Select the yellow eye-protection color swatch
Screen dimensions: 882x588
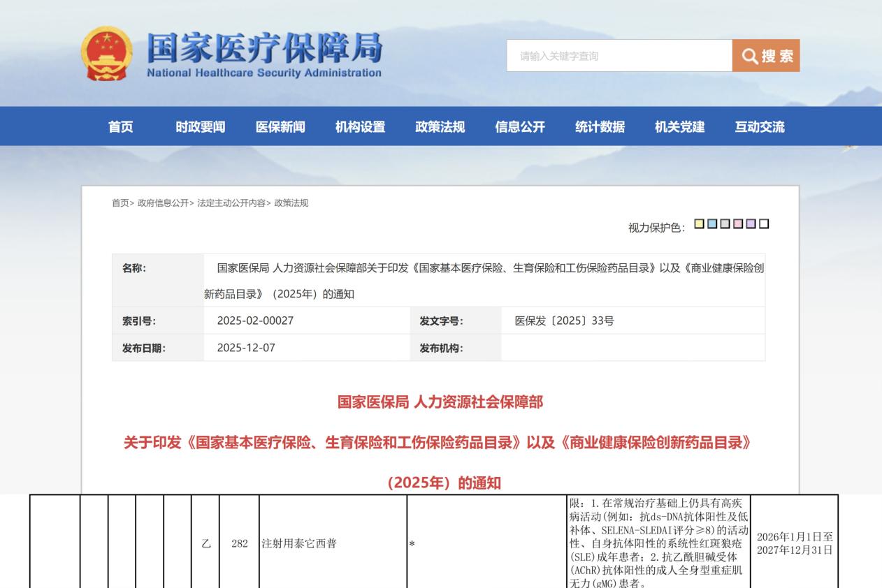699,224
